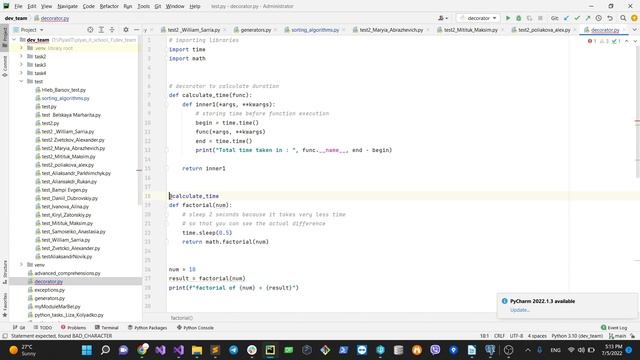640x360 pixels.
Task: Open the Terminal tool window
Action: 107,327
